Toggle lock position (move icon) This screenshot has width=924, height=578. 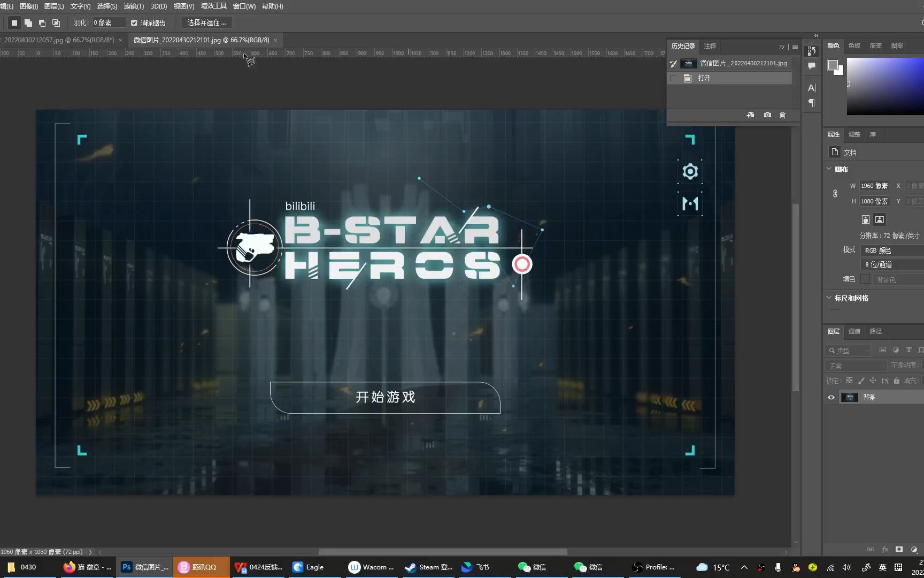click(873, 381)
